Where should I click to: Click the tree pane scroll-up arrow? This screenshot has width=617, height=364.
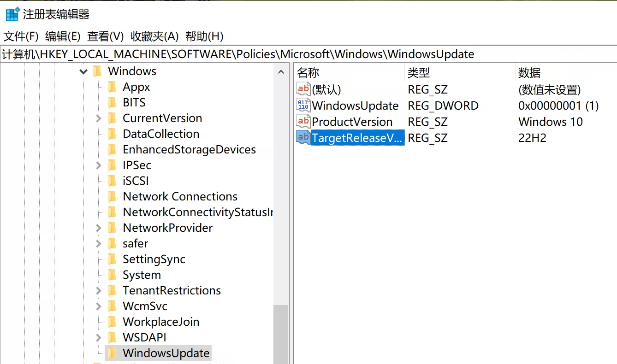[281, 71]
